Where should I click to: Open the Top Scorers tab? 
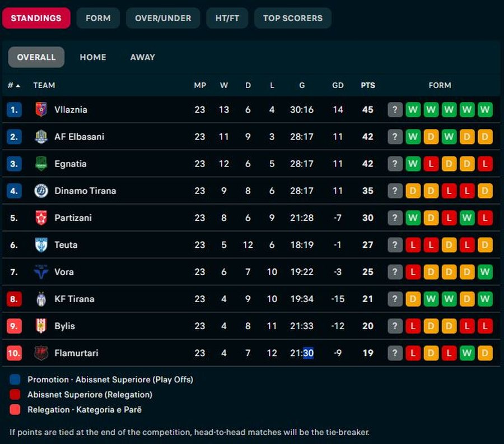[292, 18]
